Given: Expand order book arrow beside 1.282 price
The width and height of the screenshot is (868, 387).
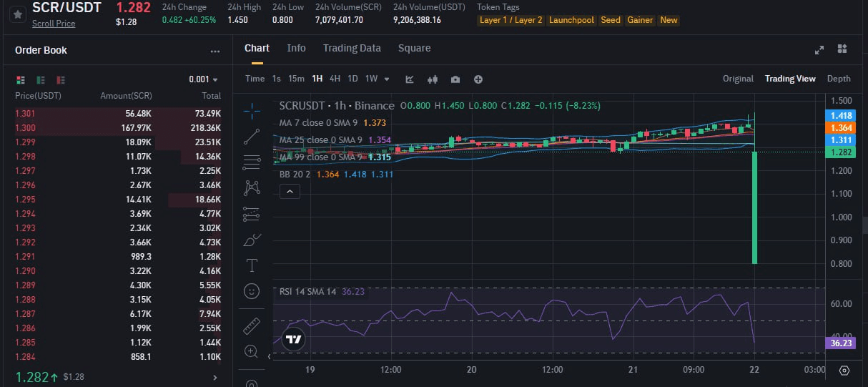Looking at the screenshot, I should (x=215, y=377).
